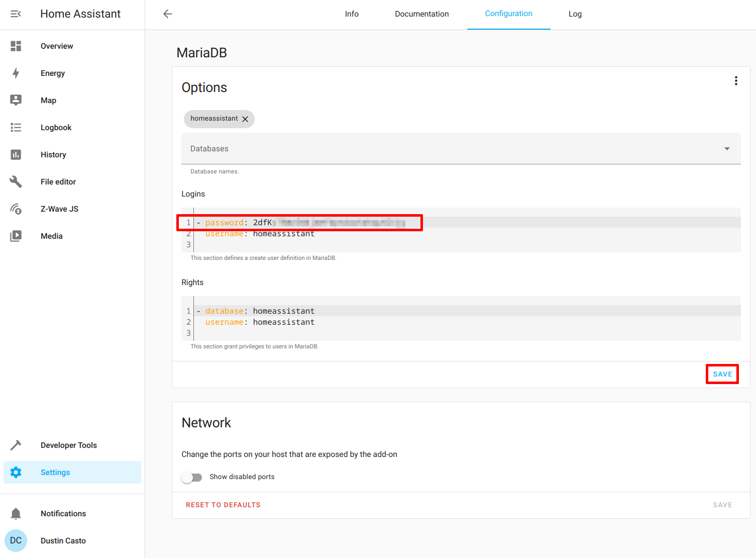Toggle Show disabled ports switch
756x558 pixels.
pos(192,477)
